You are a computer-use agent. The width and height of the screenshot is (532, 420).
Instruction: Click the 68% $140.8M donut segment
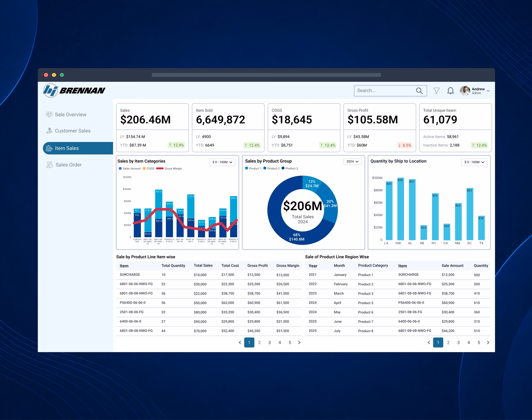[297, 237]
